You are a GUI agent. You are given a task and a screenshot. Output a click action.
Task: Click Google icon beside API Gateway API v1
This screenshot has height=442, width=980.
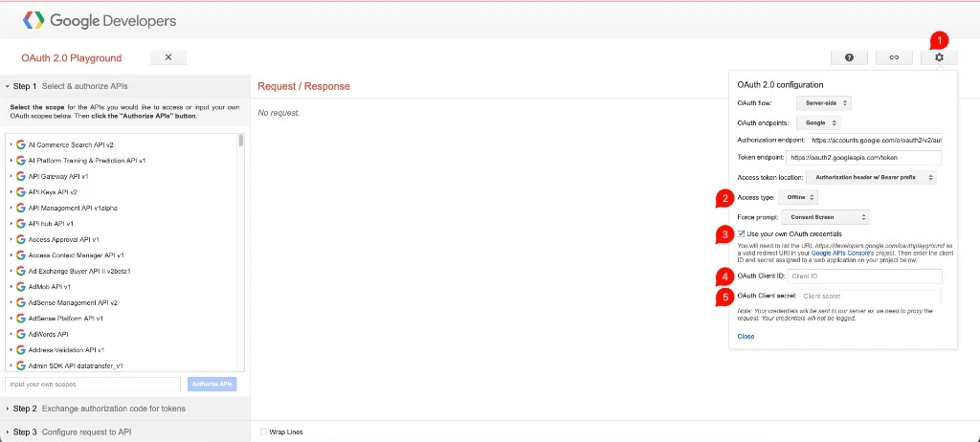click(x=21, y=176)
